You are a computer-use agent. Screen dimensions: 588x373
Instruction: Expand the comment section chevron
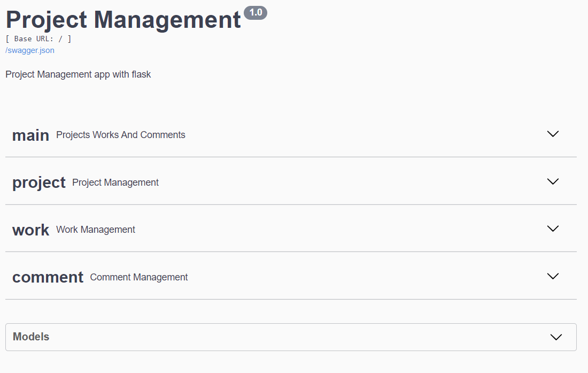pos(553,276)
